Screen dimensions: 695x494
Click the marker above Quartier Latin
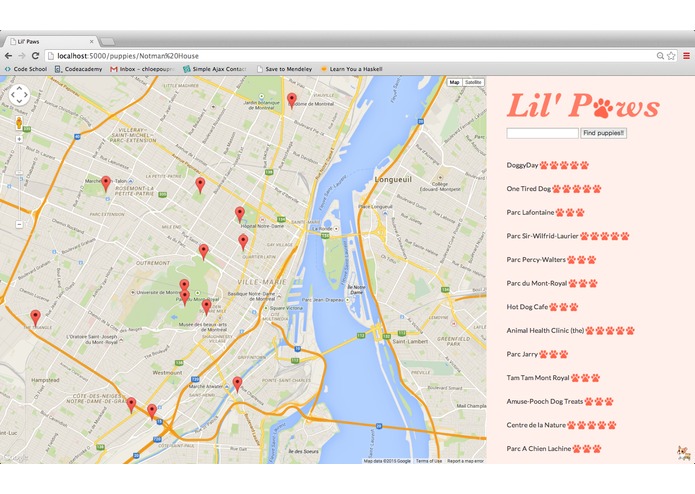[x=243, y=242]
